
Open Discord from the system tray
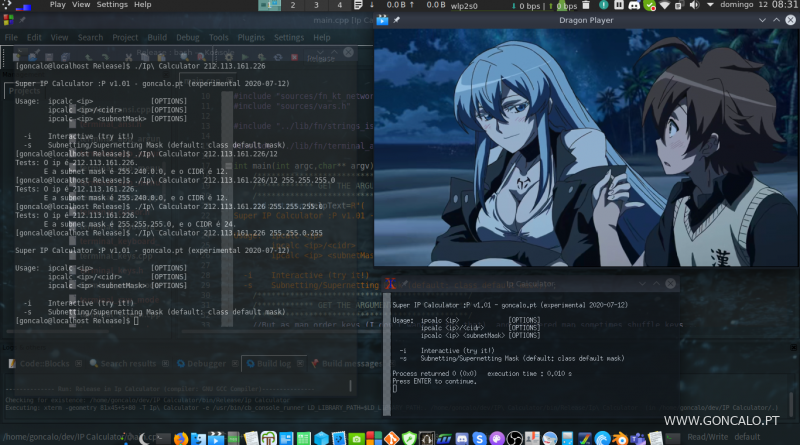(x=634, y=5)
